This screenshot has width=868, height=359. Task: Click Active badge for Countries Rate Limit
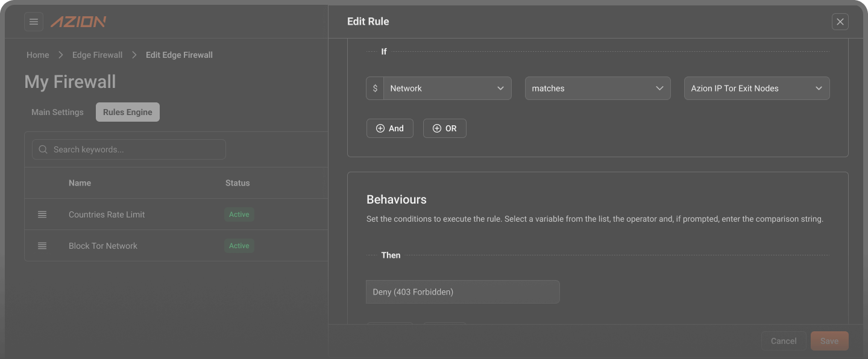(x=239, y=214)
